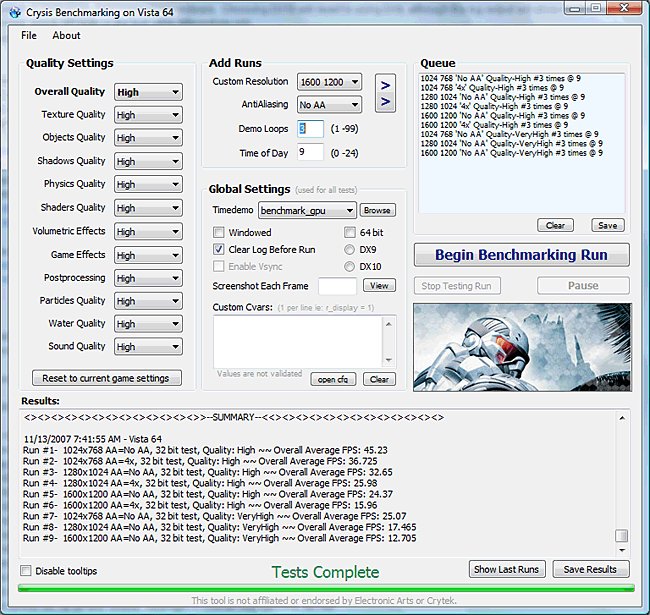Screen dimensions: 650x615
Task: Expand the Shaders Quality dropdown
Action: (148, 208)
